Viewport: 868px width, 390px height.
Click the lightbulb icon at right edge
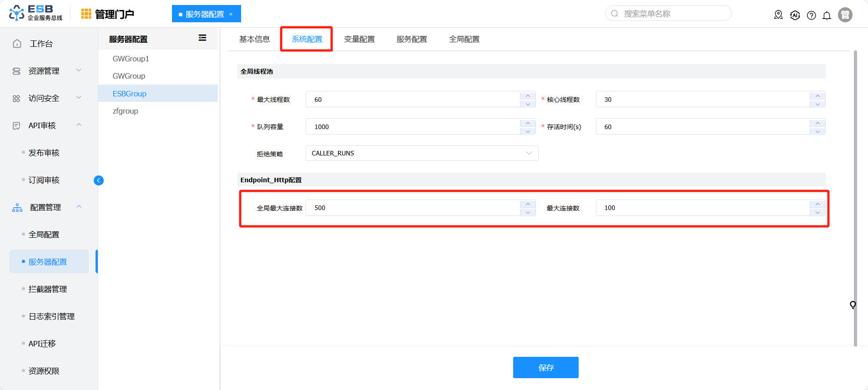point(853,305)
